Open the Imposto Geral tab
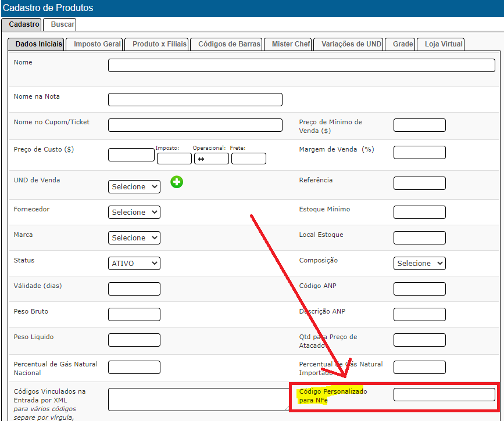Screen dimensions: 504x421 click(97, 44)
